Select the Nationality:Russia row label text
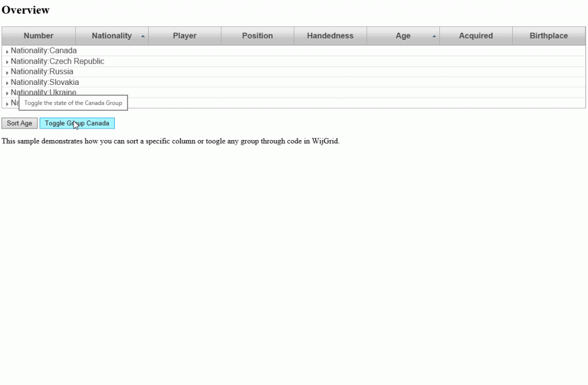 coord(42,72)
